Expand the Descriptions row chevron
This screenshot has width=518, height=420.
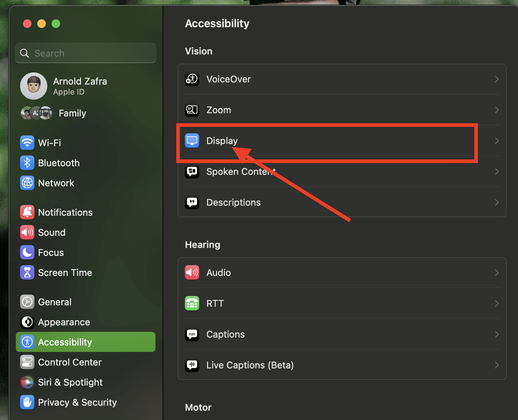pos(497,202)
